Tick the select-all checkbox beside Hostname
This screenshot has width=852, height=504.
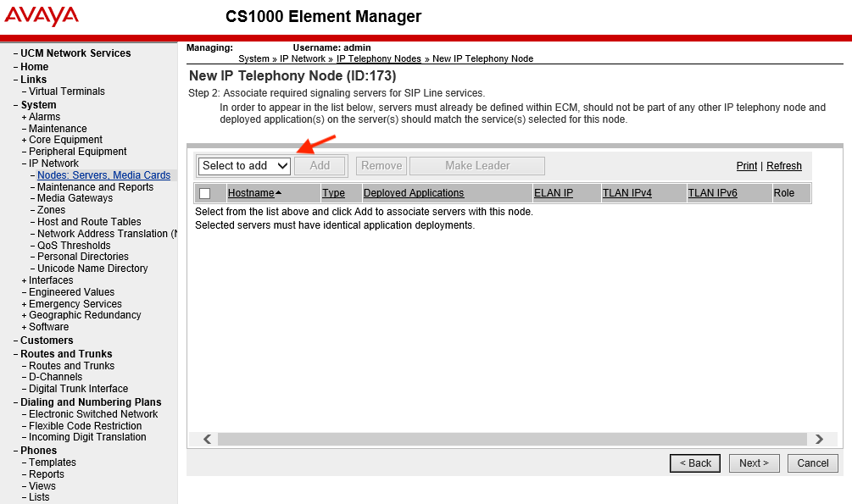point(205,193)
